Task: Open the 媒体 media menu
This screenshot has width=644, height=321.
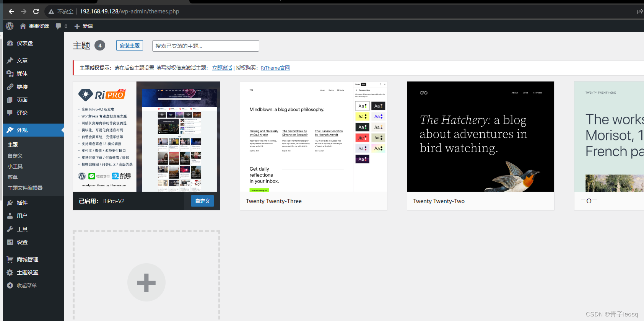Action: [34, 73]
